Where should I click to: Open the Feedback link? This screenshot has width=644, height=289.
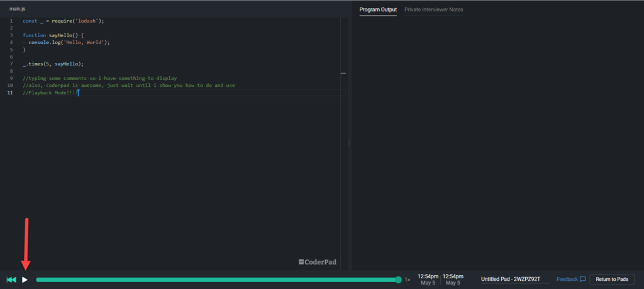(567, 279)
